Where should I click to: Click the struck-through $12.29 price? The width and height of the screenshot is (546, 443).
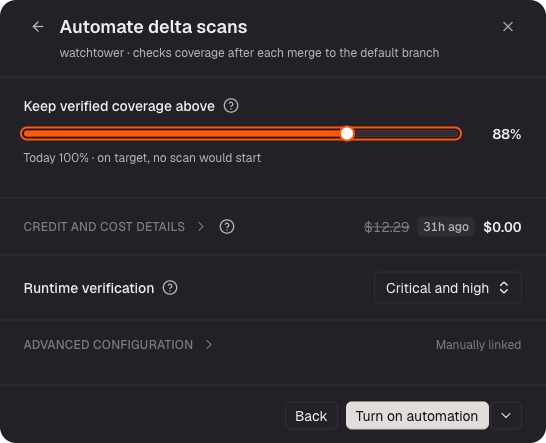387,227
